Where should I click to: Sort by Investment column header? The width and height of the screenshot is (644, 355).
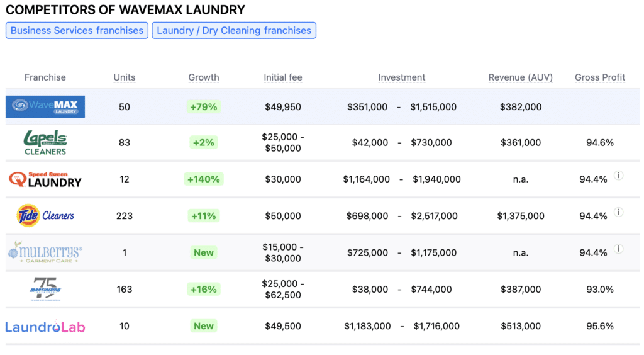[402, 77]
